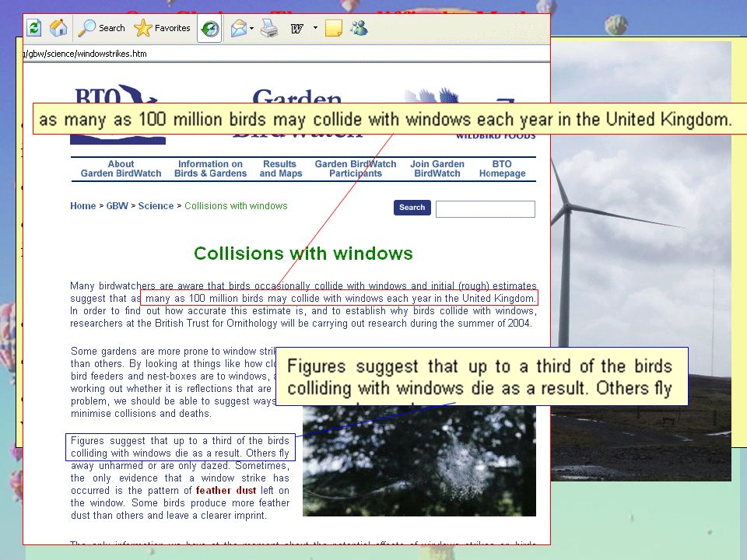Click the site search text box

point(486,209)
